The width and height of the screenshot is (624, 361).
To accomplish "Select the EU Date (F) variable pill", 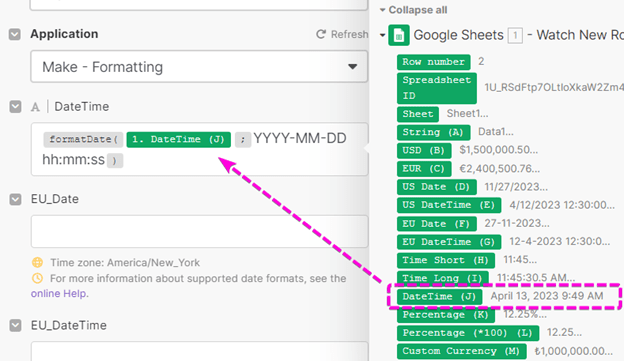I will coord(437,224).
